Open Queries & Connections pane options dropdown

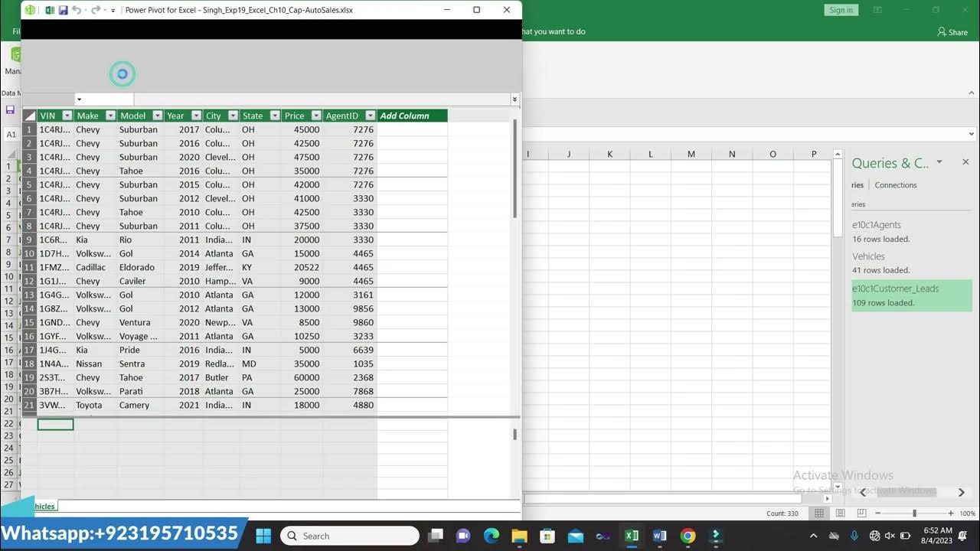coord(939,162)
